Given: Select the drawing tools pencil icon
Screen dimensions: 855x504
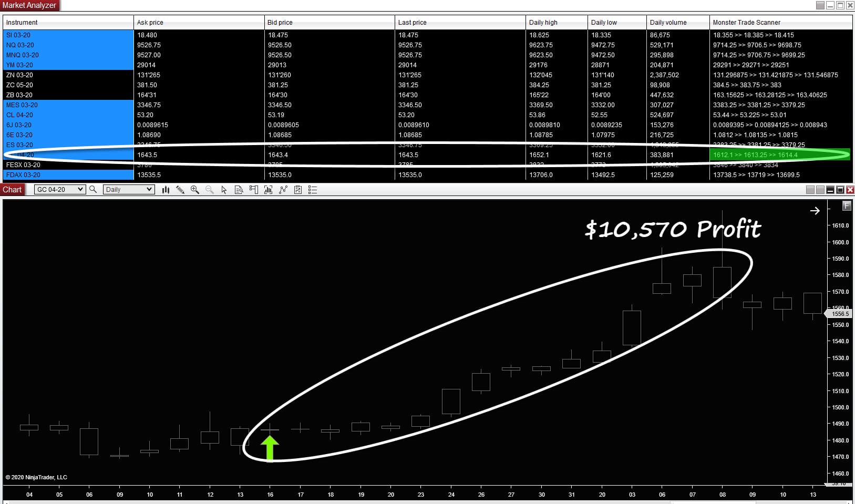Looking at the screenshot, I should click(180, 190).
